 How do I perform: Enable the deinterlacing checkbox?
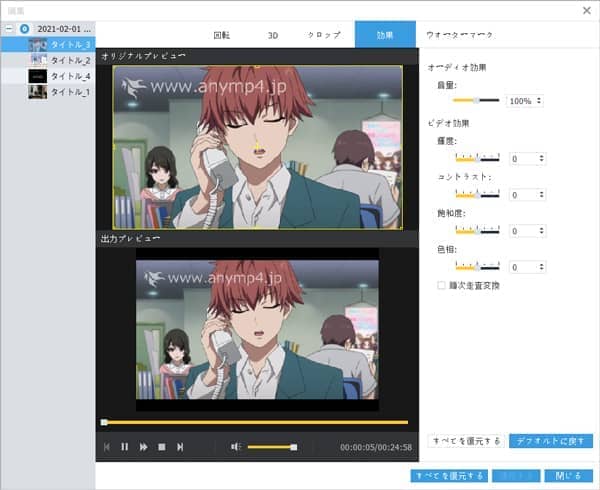click(441, 285)
